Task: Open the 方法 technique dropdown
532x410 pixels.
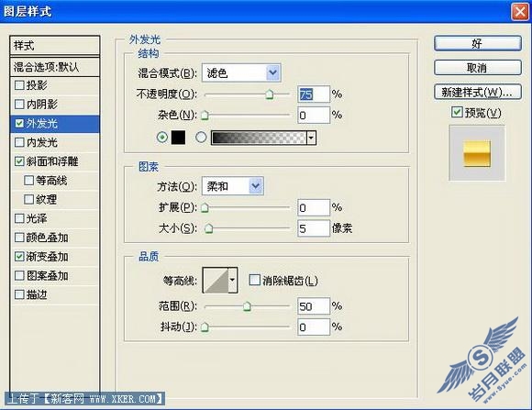Action: pos(233,185)
